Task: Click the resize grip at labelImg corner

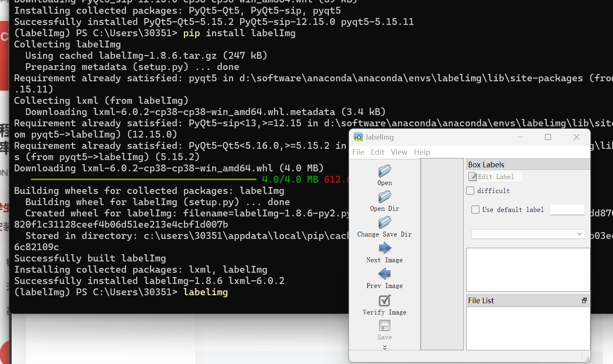Action: pyautogui.click(x=587, y=358)
